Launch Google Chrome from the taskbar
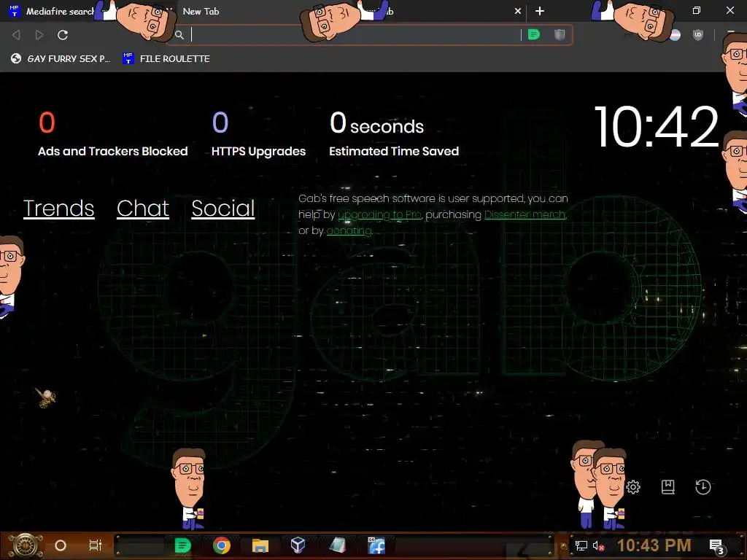This screenshot has height=560, width=747. [x=222, y=545]
